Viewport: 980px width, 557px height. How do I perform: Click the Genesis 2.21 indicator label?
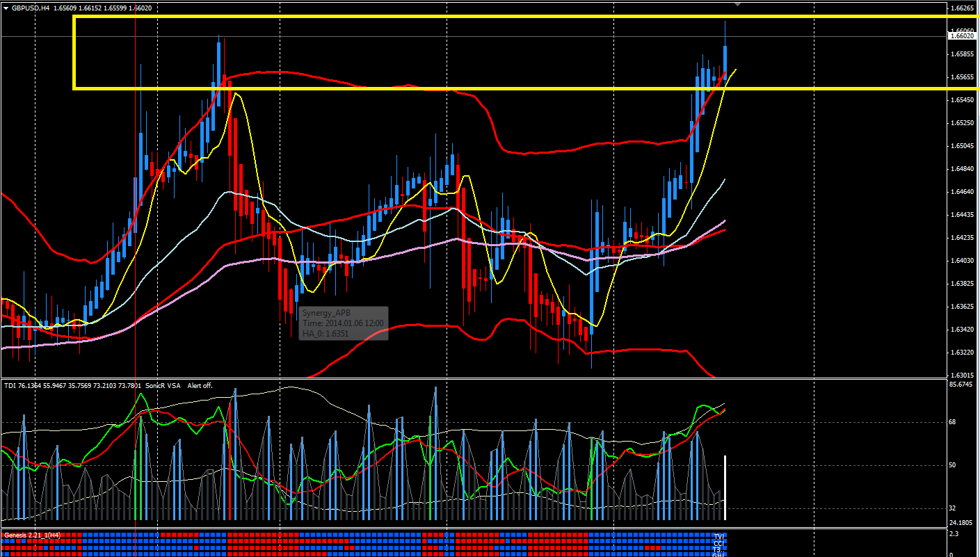pos(32,535)
